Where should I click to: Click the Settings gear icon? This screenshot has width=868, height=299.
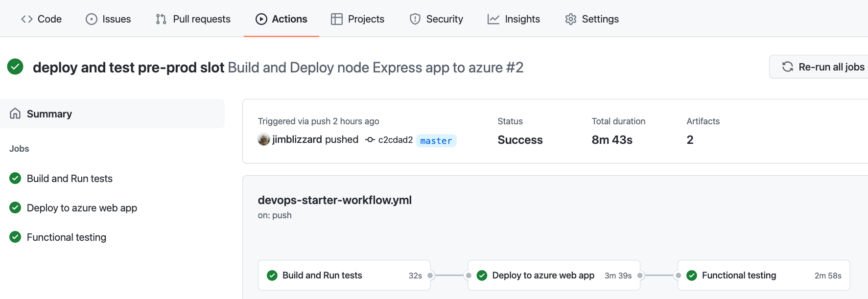(x=571, y=19)
